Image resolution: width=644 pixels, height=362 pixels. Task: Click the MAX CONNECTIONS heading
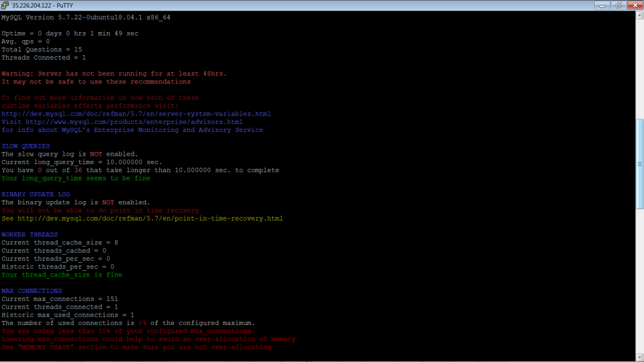click(x=31, y=291)
